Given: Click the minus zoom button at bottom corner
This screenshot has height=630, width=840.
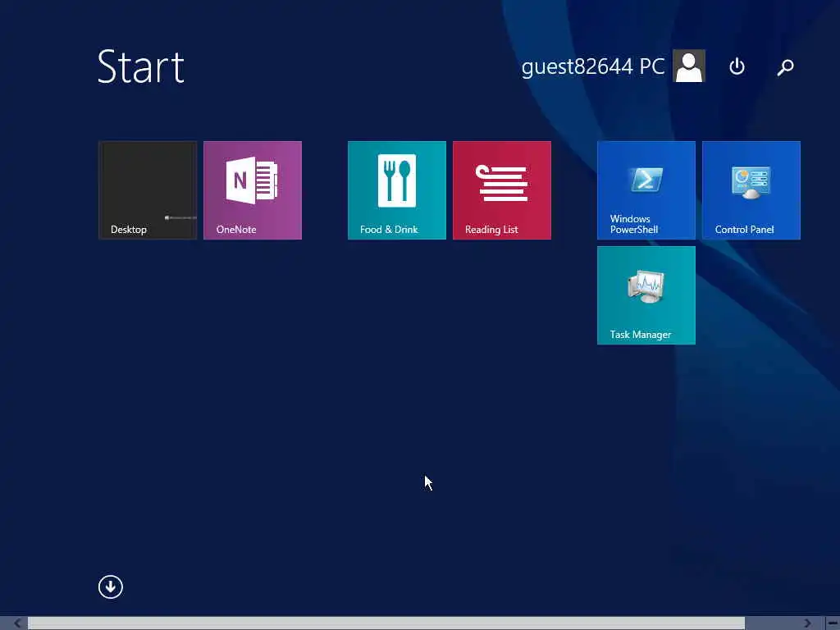Looking at the screenshot, I should point(832,623).
